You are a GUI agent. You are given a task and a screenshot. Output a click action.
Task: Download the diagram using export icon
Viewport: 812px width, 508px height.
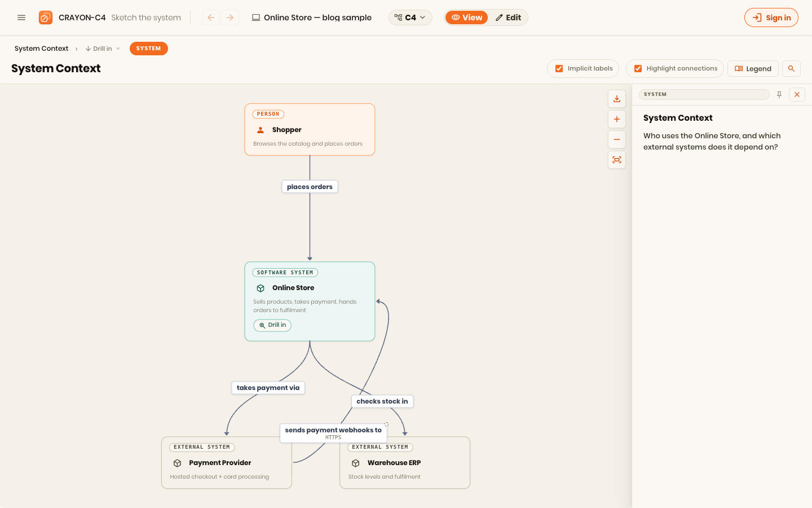(617, 99)
